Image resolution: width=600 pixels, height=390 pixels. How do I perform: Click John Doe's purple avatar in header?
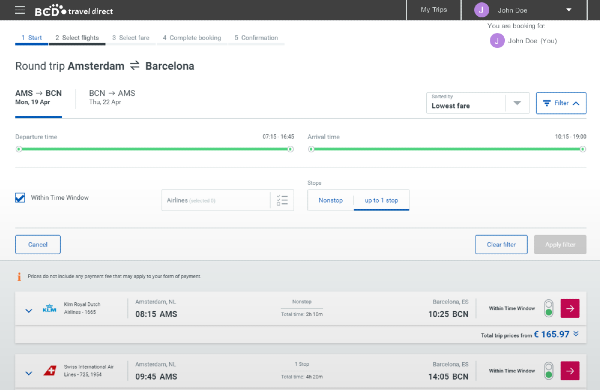pos(481,10)
